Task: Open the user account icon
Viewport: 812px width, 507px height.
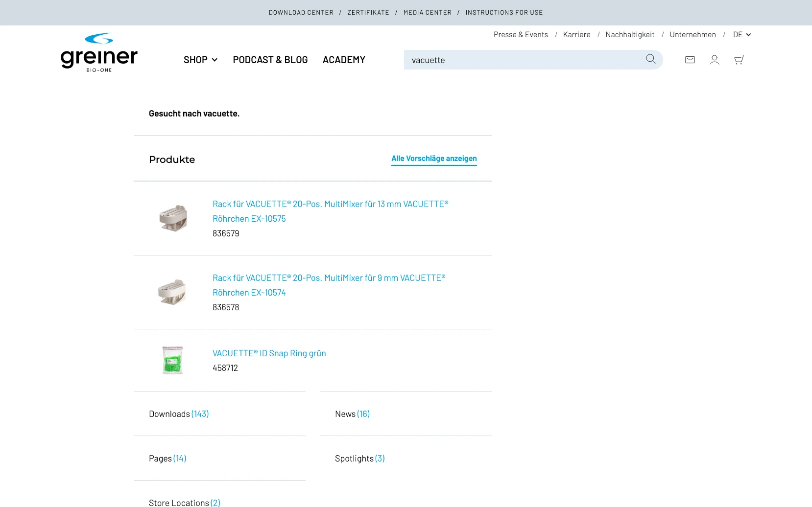Action: click(x=715, y=60)
